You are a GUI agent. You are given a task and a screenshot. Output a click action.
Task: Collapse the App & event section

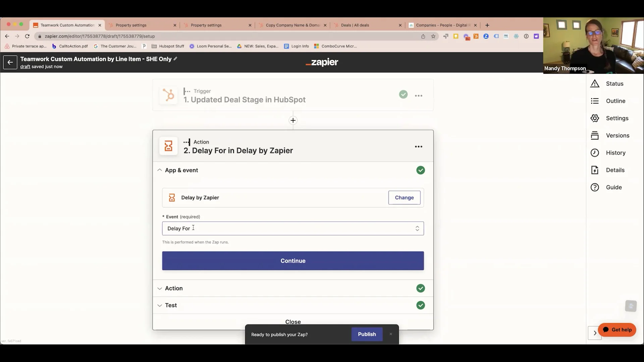(x=160, y=170)
